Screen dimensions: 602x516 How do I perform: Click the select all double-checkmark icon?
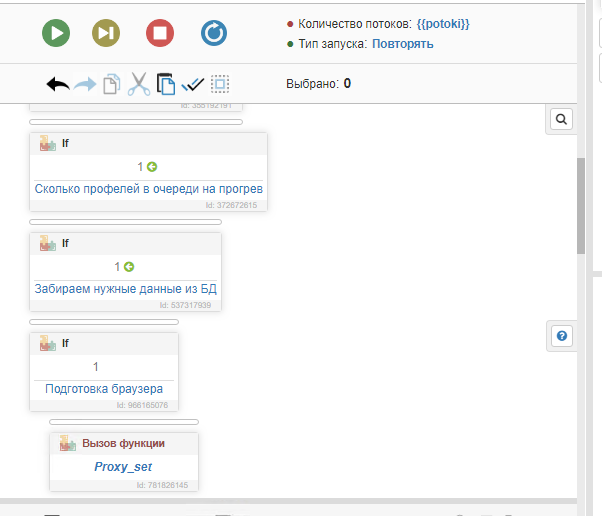click(x=193, y=85)
